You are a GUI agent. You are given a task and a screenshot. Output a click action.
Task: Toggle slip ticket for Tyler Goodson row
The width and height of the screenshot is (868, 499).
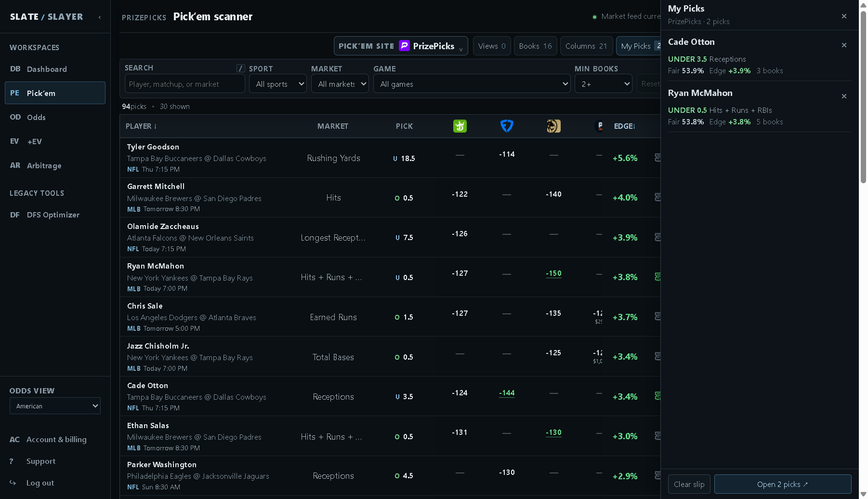point(658,158)
